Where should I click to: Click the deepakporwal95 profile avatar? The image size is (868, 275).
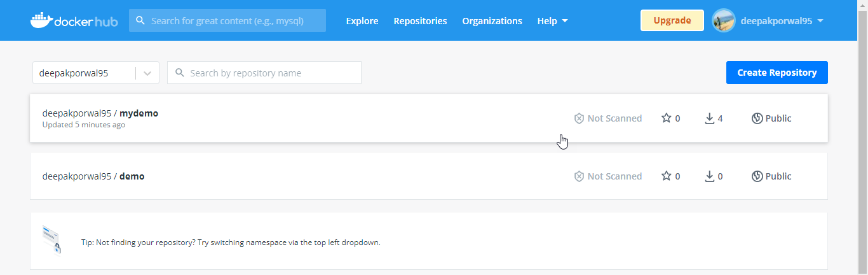tap(724, 20)
